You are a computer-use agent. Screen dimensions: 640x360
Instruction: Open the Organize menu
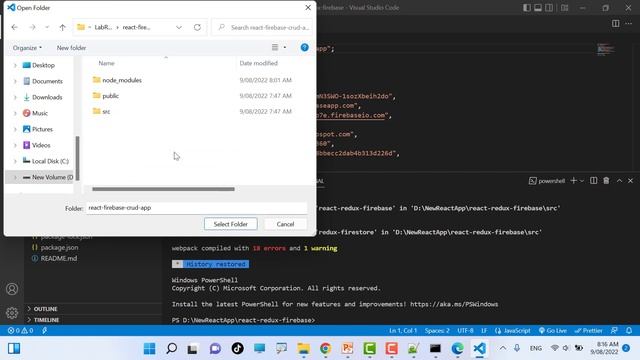pos(27,48)
